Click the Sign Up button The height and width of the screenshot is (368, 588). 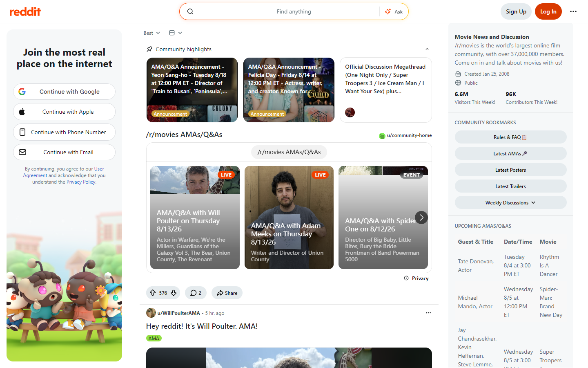[516, 11]
